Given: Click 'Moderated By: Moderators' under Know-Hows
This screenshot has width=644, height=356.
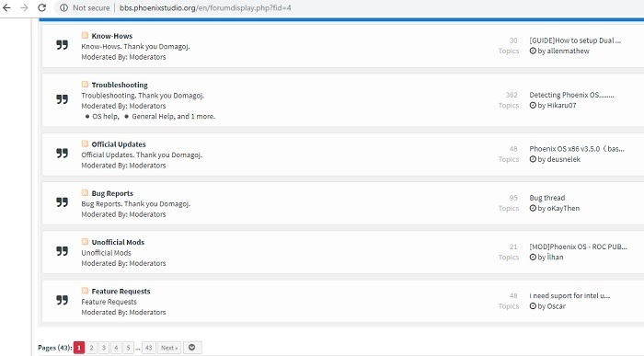Looking at the screenshot, I should point(123,57).
